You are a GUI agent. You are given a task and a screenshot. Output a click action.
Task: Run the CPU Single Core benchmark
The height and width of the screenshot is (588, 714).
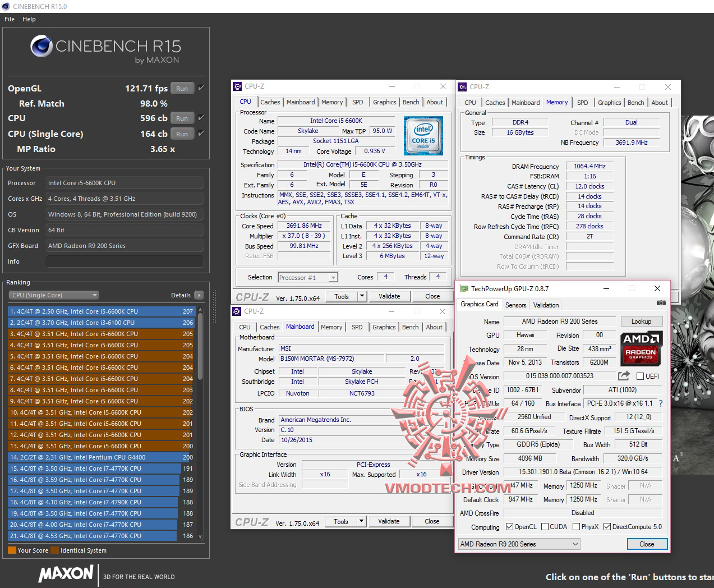point(182,134)
